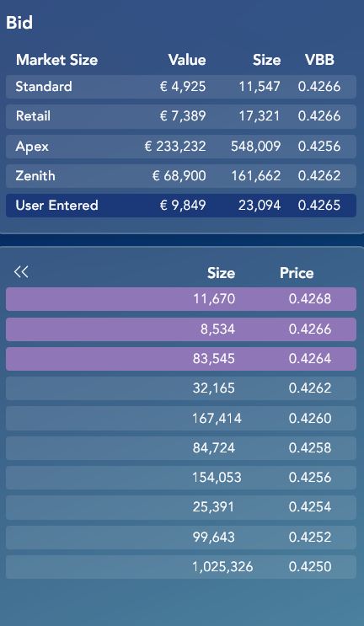
Task: Choose the 167,414 size order row
Action: pyautogui.click(x=181, y=419)
